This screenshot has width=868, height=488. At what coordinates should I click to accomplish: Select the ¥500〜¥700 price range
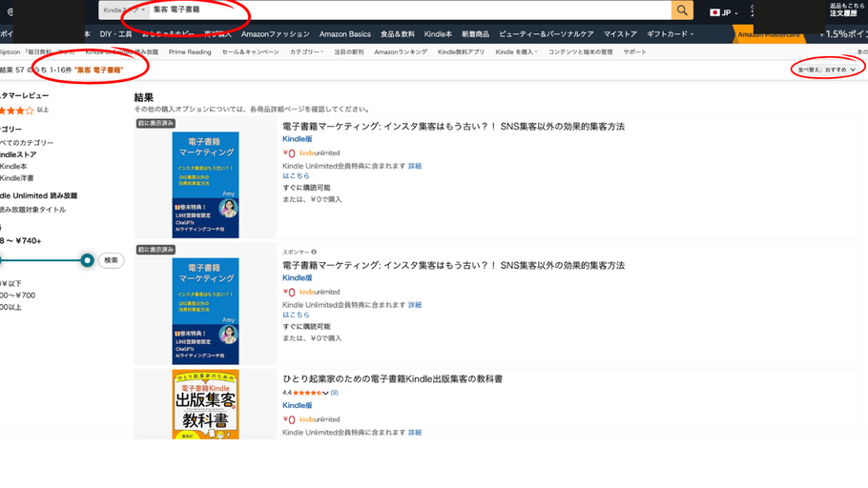pos(18,295)
